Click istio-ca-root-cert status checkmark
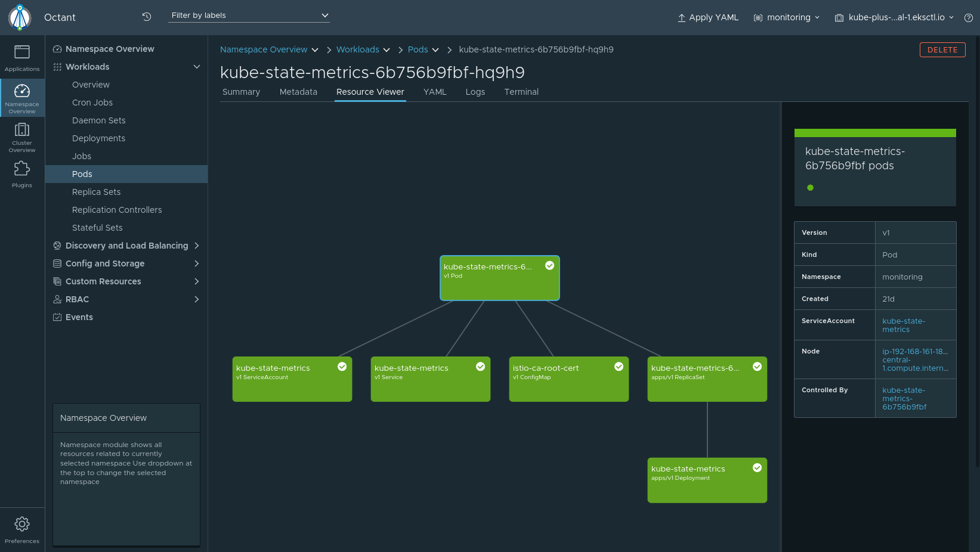980x552 pixels. click(619, 367)
